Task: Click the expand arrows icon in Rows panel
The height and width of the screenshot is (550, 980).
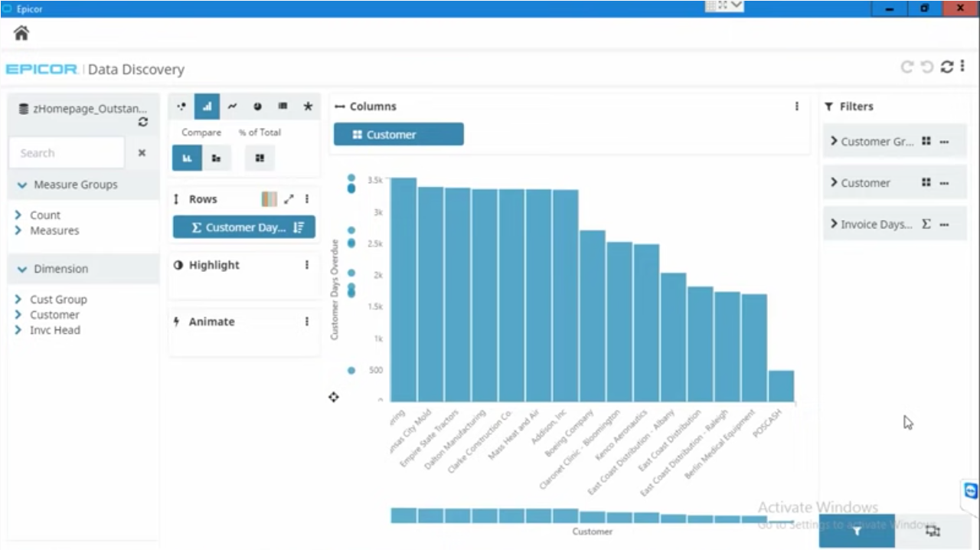Action: point(289,198)
